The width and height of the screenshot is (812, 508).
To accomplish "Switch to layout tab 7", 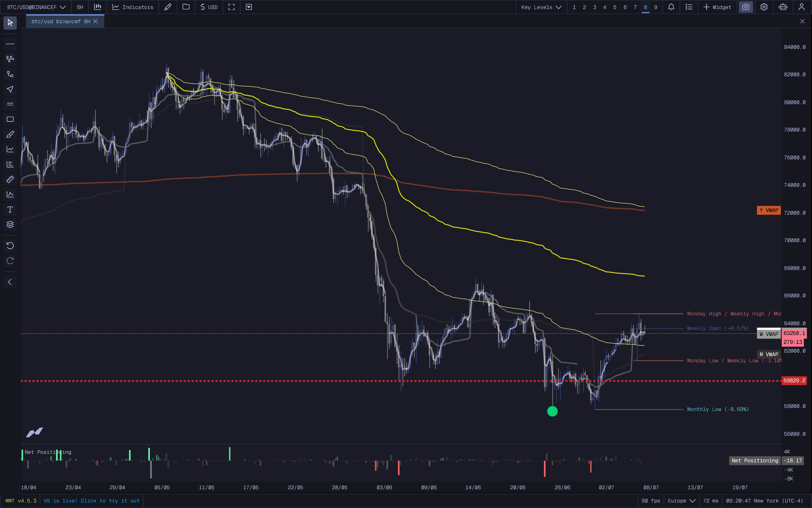I will click(635, 7).
